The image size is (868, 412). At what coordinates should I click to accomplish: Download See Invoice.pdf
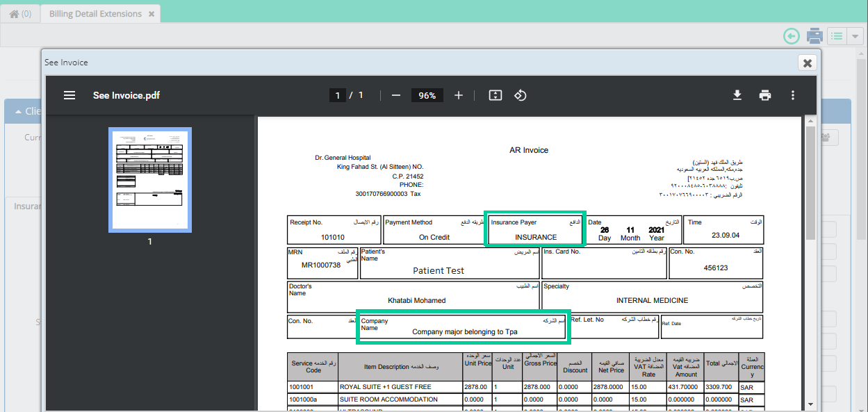pyautogui.click(x=737, y=95)
